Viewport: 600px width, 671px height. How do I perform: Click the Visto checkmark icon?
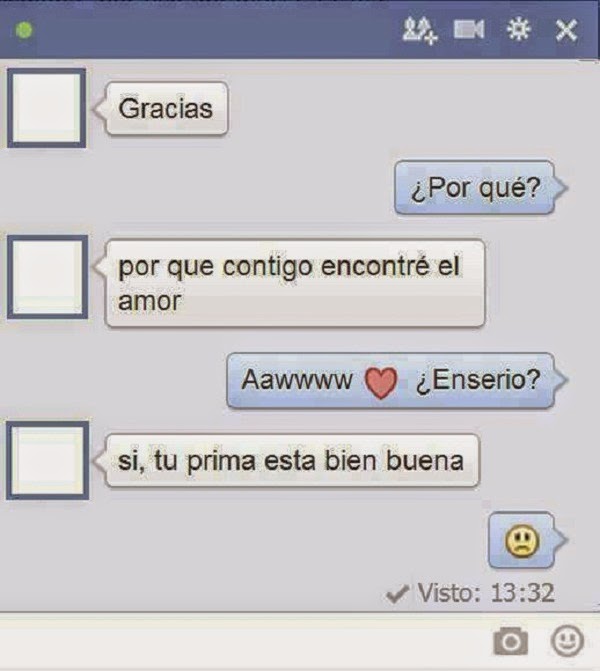397,594
